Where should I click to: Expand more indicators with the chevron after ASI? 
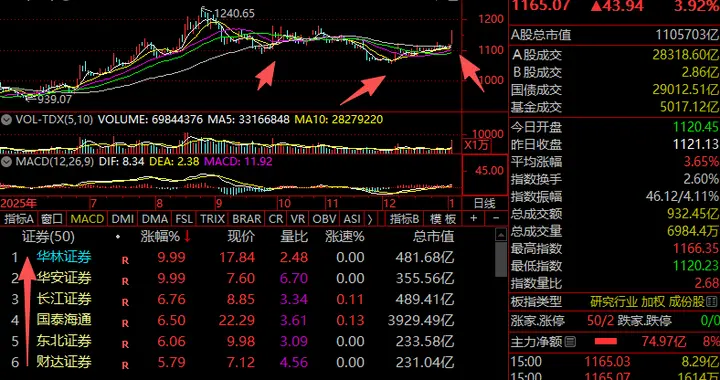370,219
